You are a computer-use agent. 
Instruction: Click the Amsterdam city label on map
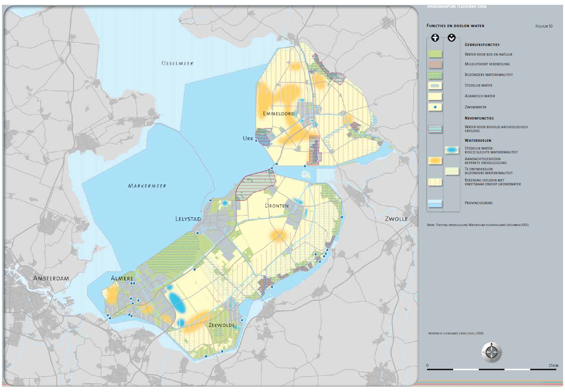(x=51, y=279)
